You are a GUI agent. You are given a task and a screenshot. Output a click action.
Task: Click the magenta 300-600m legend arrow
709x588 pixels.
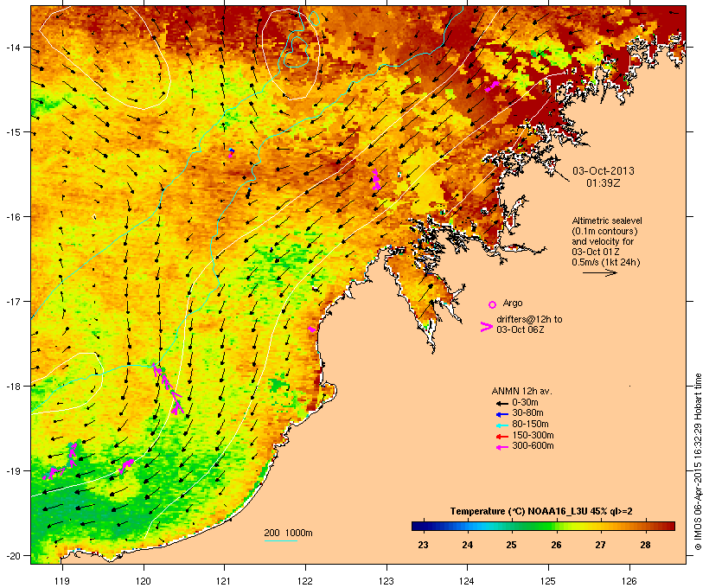(501, 447)
